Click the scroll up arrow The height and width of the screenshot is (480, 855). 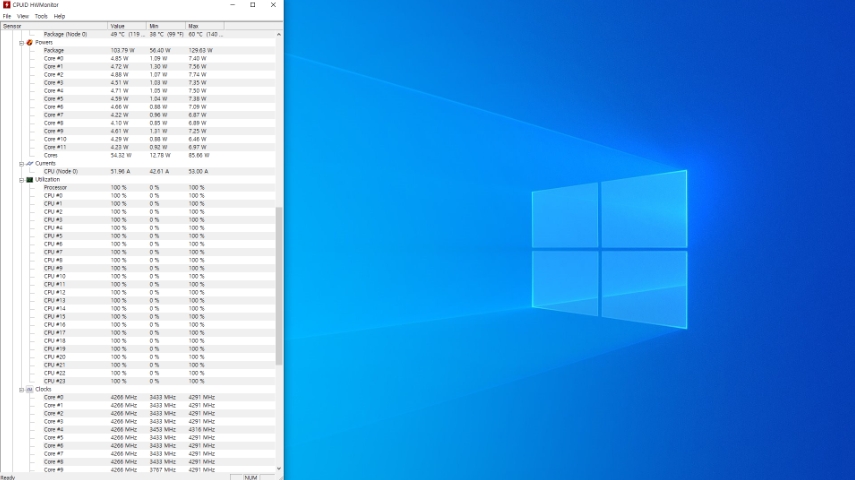point(279,34)
